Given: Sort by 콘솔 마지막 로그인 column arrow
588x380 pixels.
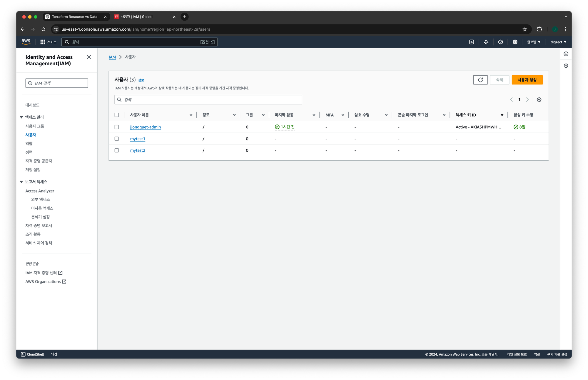Looking at the screenshot, I should (x=444, y=115).
